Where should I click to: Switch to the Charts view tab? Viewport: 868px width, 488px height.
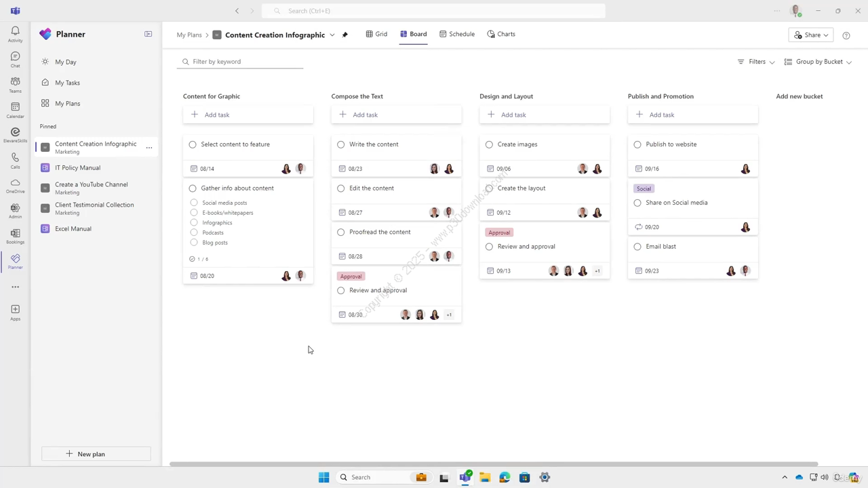click(x=501, y=34)
